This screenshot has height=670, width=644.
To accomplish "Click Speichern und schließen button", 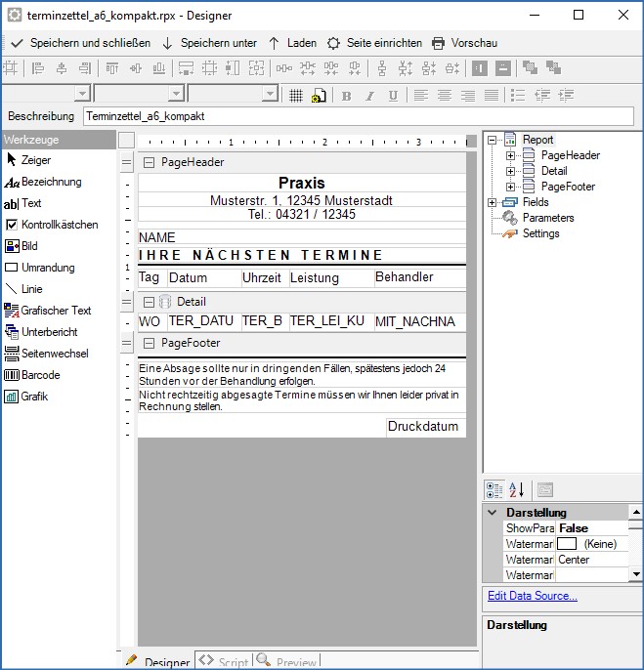I will click(81, 43).
